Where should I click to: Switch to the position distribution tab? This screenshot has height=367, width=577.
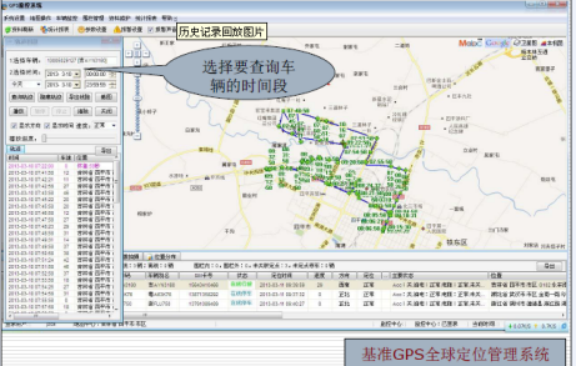click(x=162, y=257)
